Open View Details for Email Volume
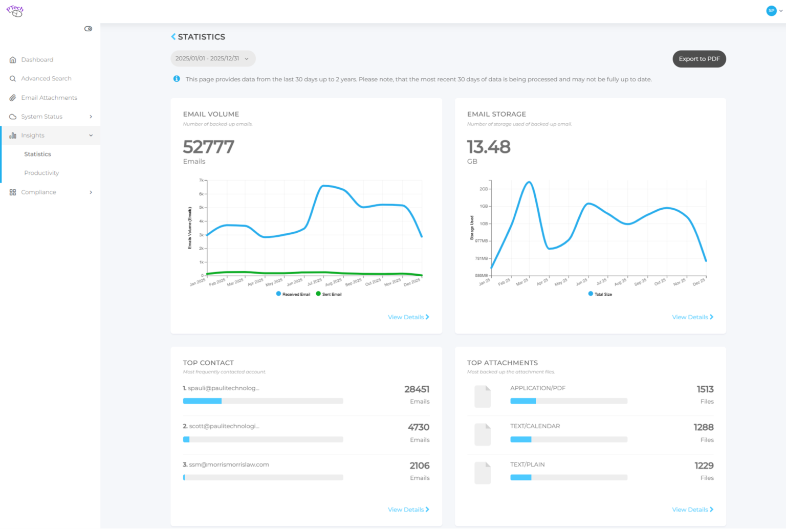The width and height of the screenshot is (786, 532). [x=408, y=317]
